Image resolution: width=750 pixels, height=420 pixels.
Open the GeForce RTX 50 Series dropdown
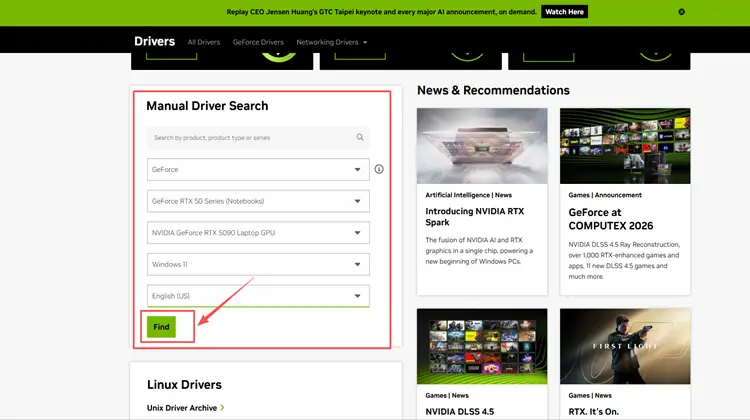(258, 201)
